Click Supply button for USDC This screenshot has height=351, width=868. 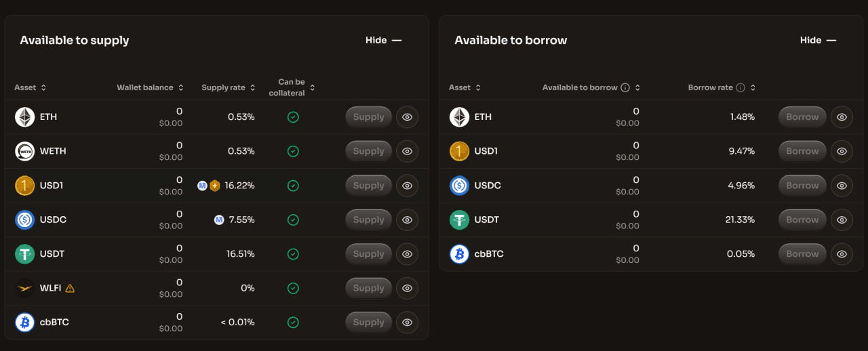(369, 220)
